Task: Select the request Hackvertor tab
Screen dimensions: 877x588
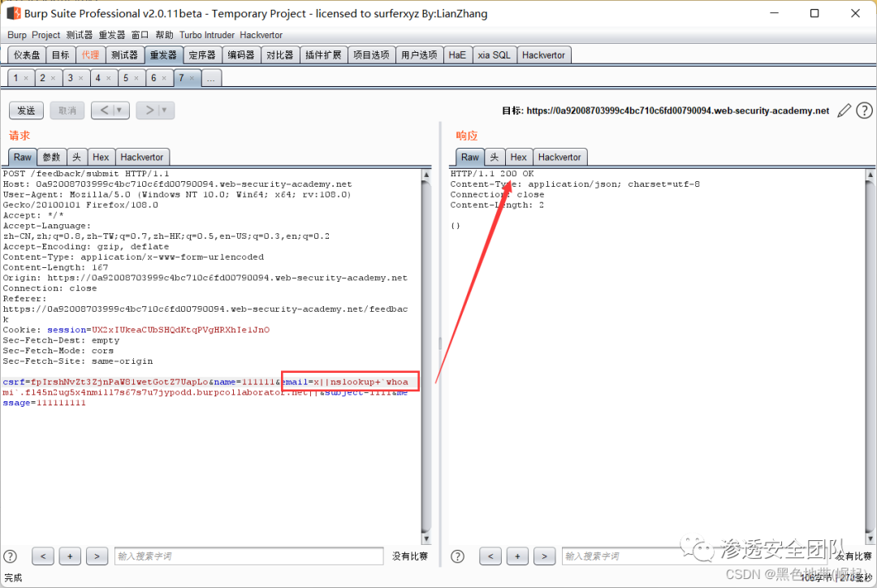Action: coord(142,158)
